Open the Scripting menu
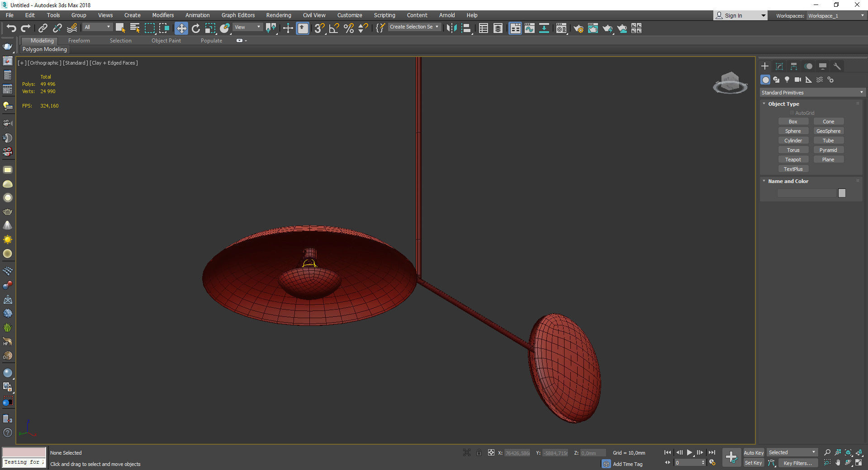The width and height of the screenshot is (868, 470). pyautogui.click(x=384, y=15)
